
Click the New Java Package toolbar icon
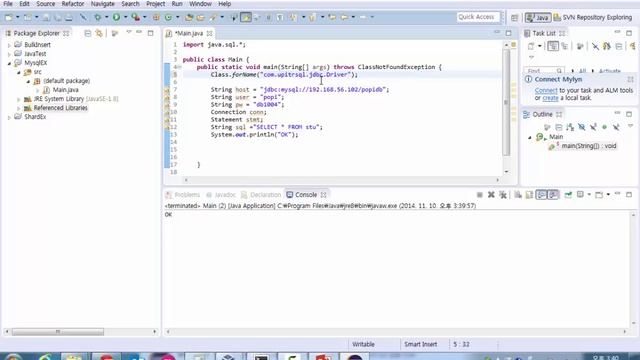156,18
